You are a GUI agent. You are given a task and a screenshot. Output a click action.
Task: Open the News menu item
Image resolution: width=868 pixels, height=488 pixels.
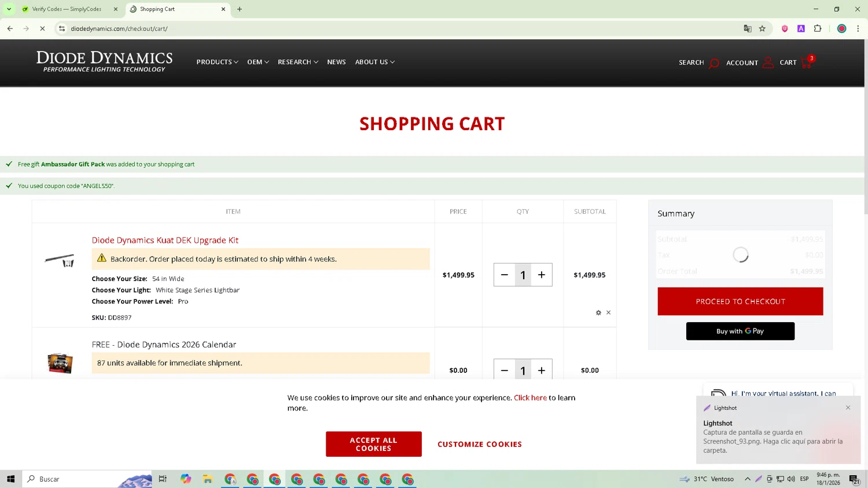(x=336, y=62)
